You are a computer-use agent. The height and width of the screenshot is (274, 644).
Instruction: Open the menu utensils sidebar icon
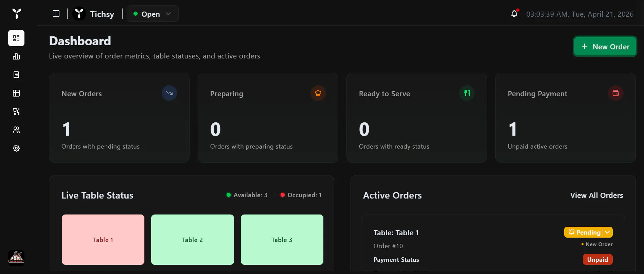16,112
